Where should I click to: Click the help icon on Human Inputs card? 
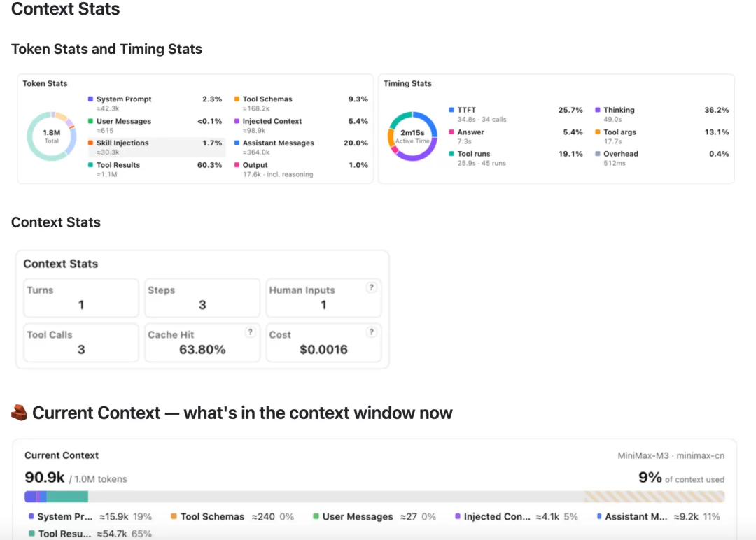tap(371, 287)
